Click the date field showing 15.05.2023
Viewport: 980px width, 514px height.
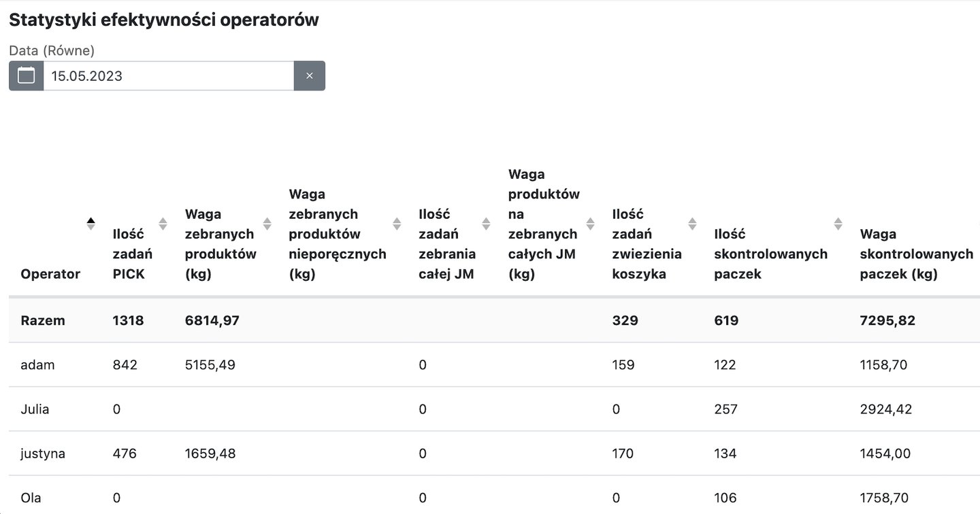[168, 75]
